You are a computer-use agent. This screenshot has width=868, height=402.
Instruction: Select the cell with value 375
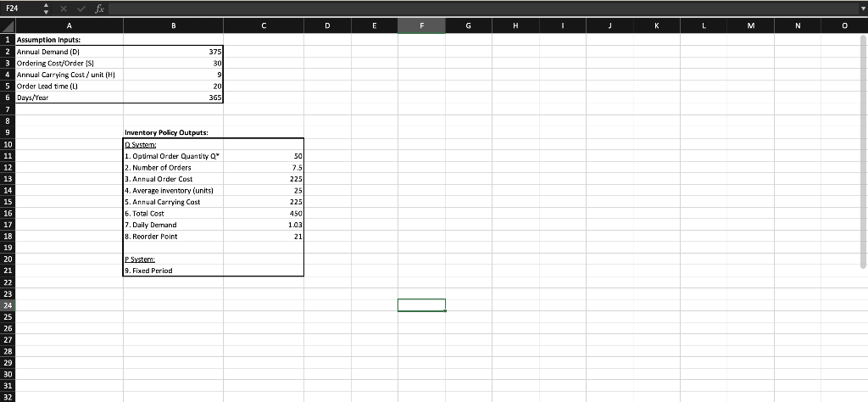click(x=173, y=52)
